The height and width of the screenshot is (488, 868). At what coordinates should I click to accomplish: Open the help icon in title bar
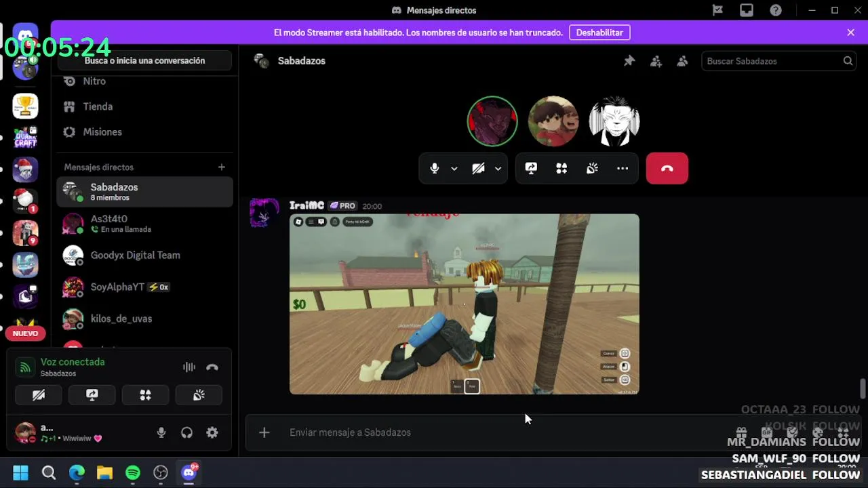(x=776, y=10)
